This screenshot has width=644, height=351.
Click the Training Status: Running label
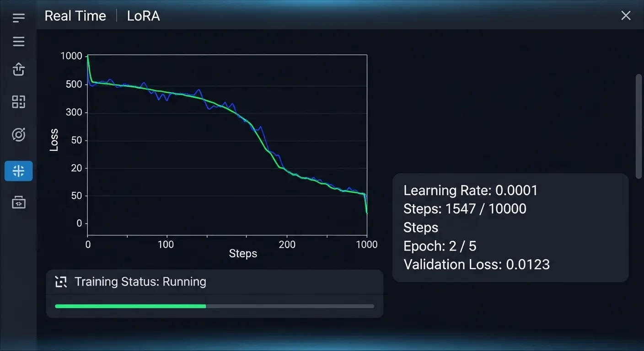[x=140, y=282]
